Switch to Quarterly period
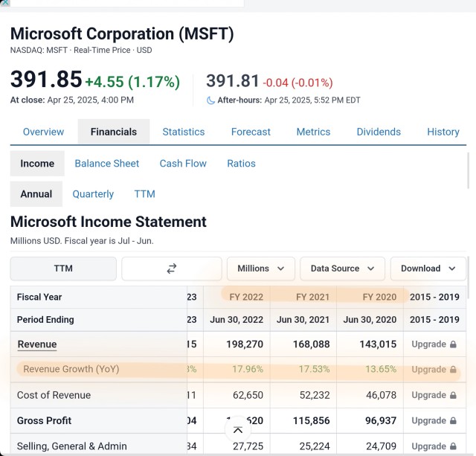Screen dimensions: 476x456 pyautogui.click(x=93, y=194)
